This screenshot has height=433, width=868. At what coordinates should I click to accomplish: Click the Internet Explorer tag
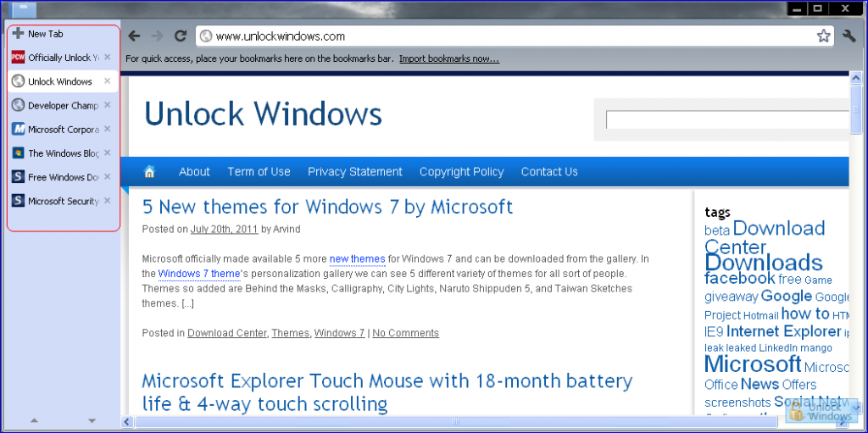[783, 331]
